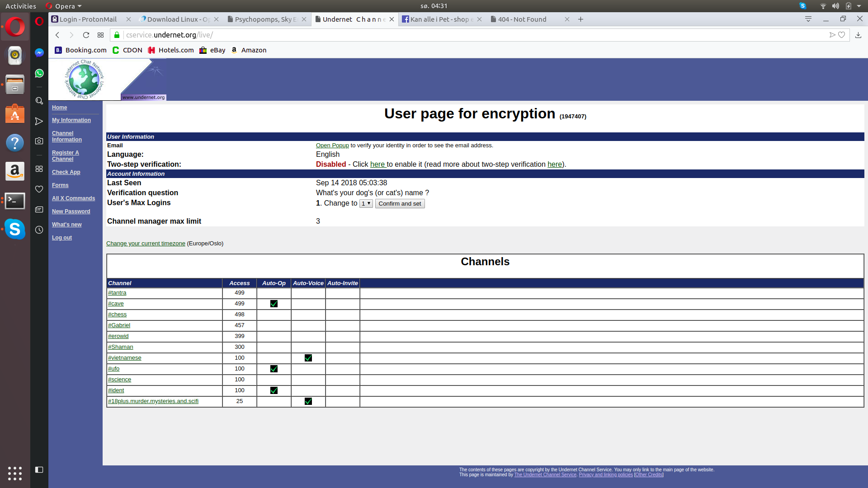Open WhatsApp in Opera sidebar

coord(39,73)
